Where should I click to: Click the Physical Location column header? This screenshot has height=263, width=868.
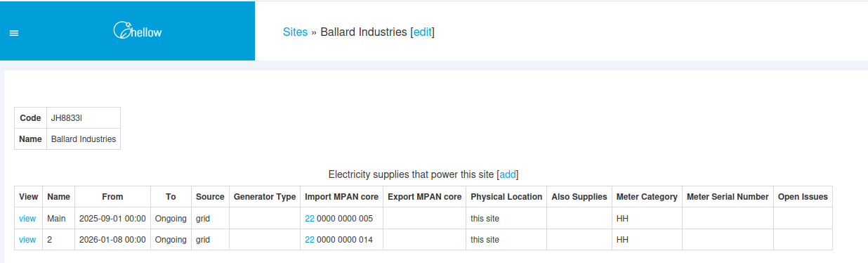506,197
